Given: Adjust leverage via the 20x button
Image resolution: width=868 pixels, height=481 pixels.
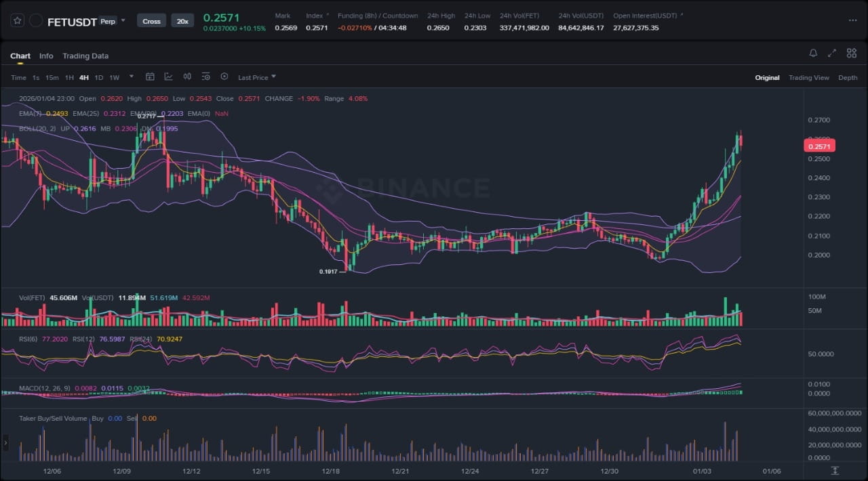Looking at the screenshot, I should point(182,21).
